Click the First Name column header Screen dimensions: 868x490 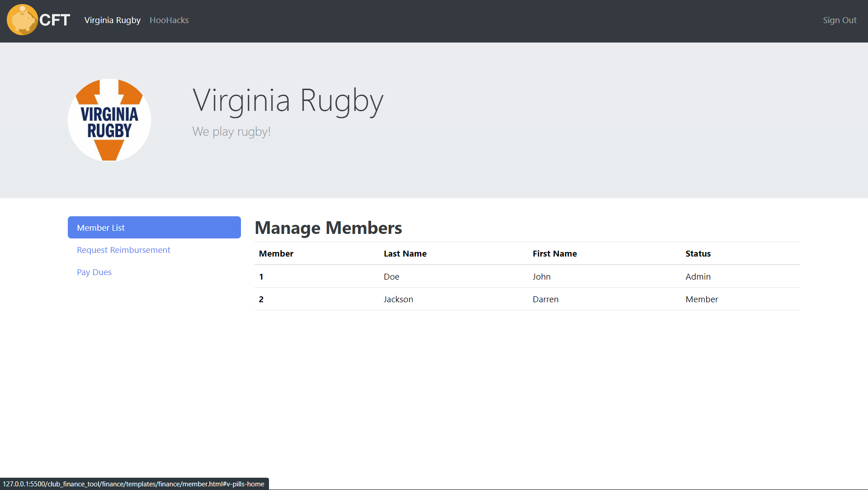pos(555,254)
